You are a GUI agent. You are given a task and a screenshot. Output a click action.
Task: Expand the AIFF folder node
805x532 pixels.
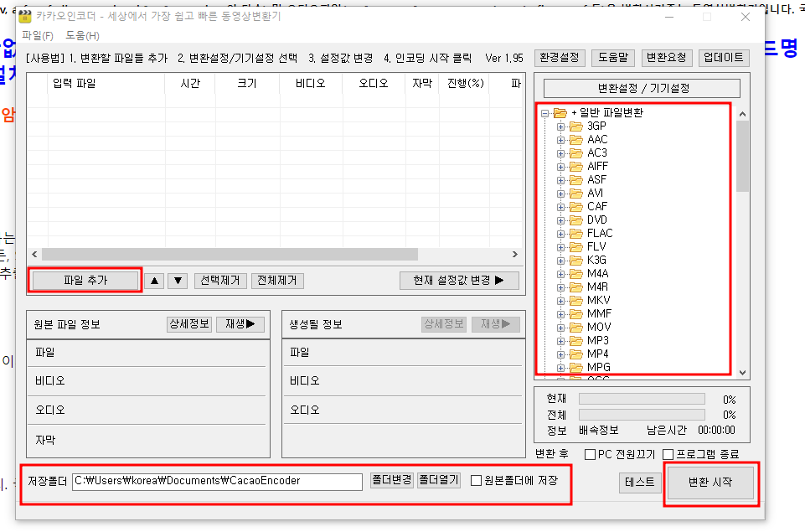(x=560, y=167)
